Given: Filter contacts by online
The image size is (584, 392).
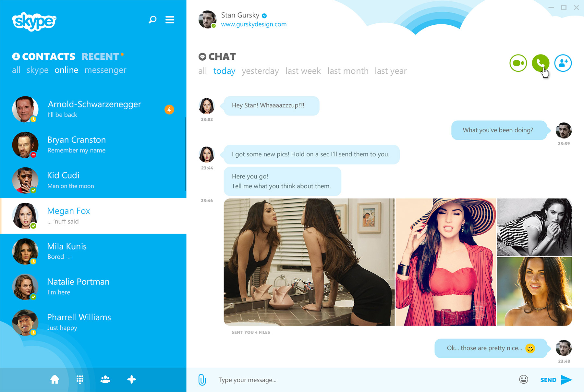Looking at the screenshot, I should pos(67,70).
